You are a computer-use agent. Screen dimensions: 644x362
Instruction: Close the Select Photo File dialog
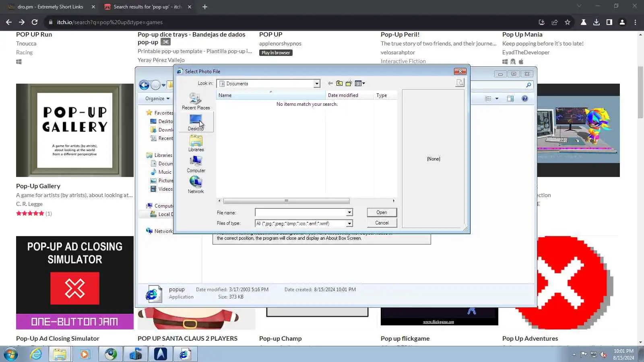460,71
